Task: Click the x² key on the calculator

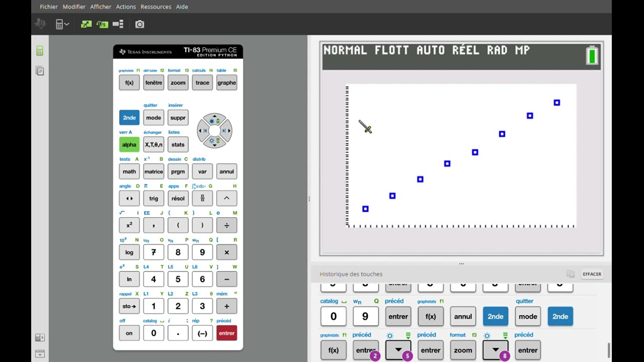Action: [129, 225]
